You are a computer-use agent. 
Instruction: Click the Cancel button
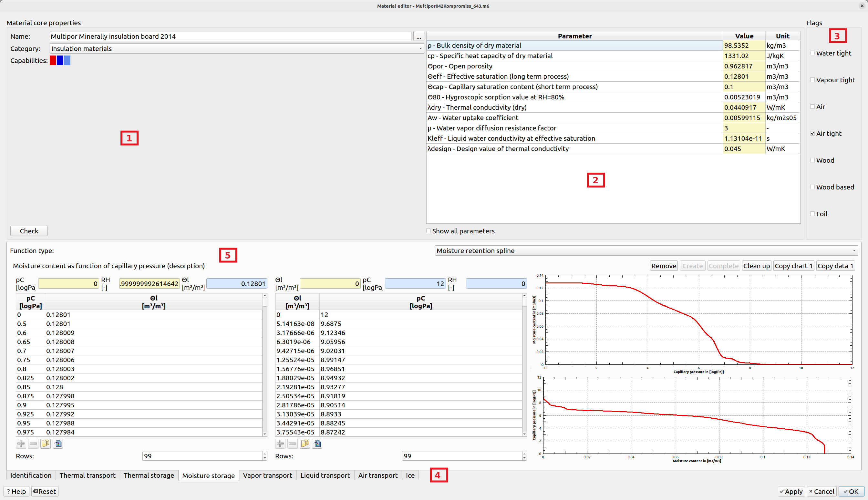821,491
